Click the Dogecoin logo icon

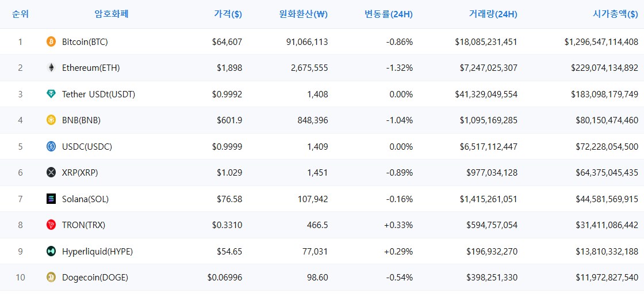(x=51, y=278)
